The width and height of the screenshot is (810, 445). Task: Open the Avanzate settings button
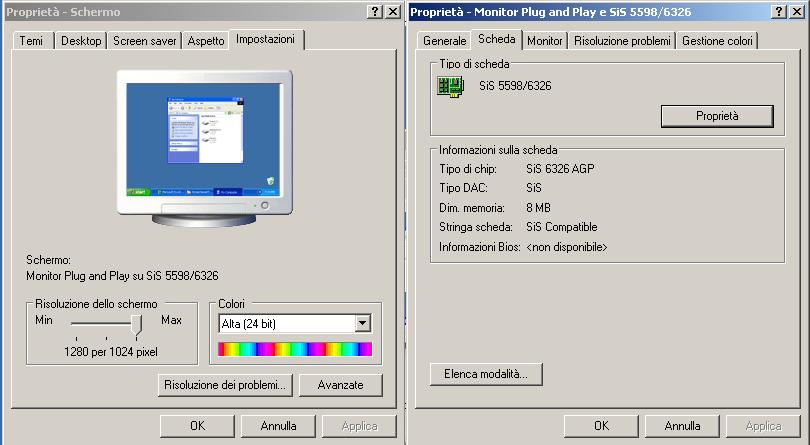pyautogui.click(x=341, y=385)
